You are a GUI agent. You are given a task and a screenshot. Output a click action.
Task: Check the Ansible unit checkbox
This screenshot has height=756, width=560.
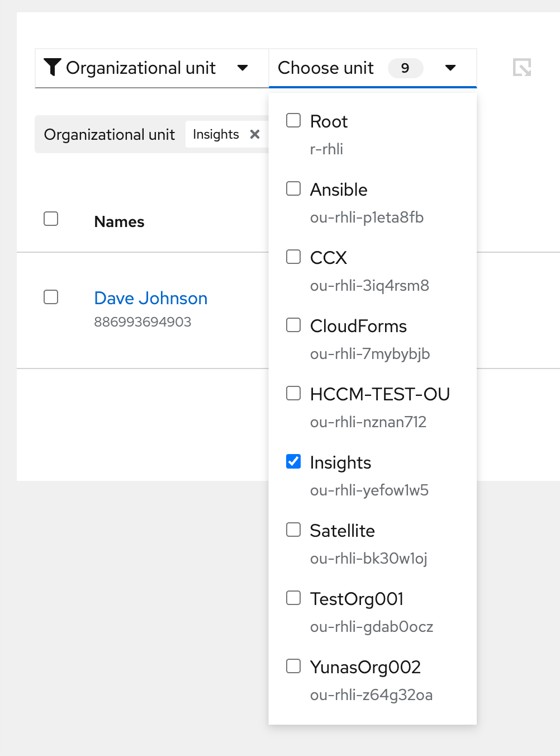(293, 188)
